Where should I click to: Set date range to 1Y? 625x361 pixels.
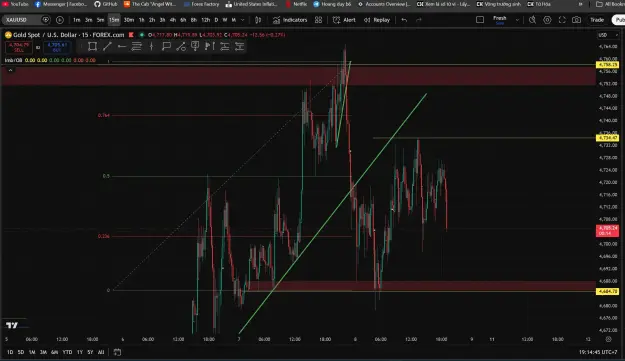coord(80,352)
